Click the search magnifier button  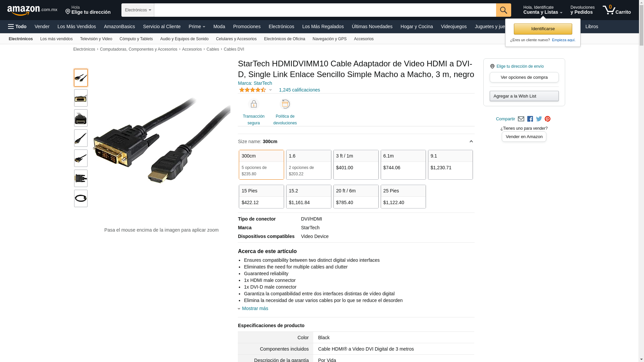click(x=503, y=10)
